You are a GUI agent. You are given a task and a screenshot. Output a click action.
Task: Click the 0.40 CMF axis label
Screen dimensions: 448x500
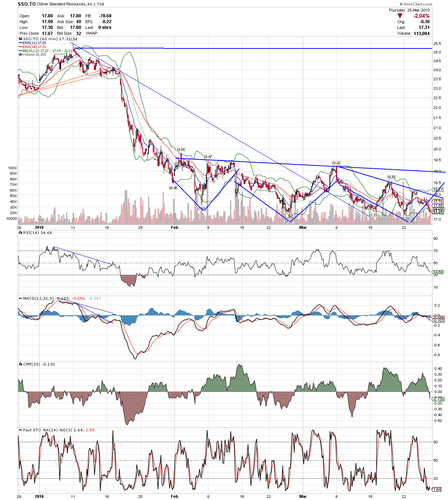pos(438,369)
